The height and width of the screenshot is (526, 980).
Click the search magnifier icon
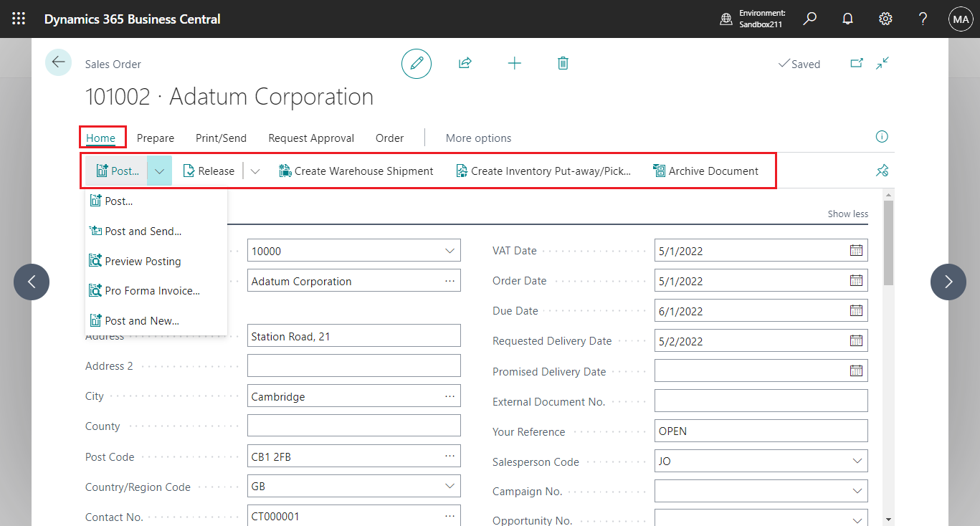pyautogui.click(x=809, y=19)
